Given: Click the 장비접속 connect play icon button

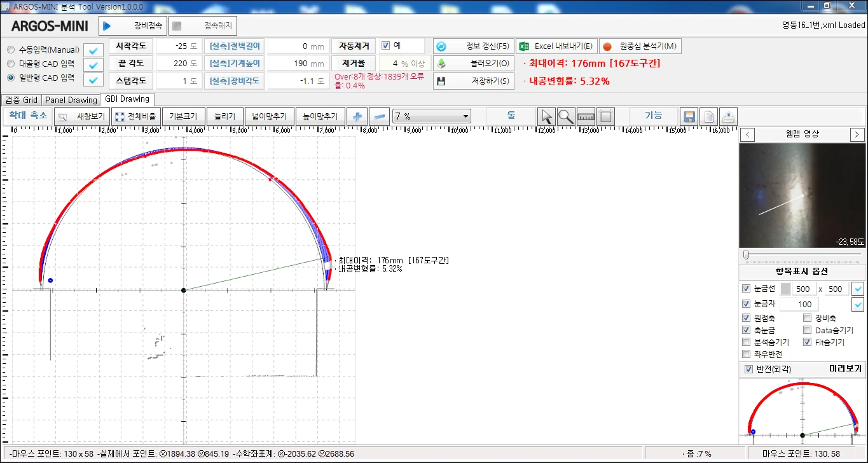Looking at the screenshot, I should [x=133, y=26].
